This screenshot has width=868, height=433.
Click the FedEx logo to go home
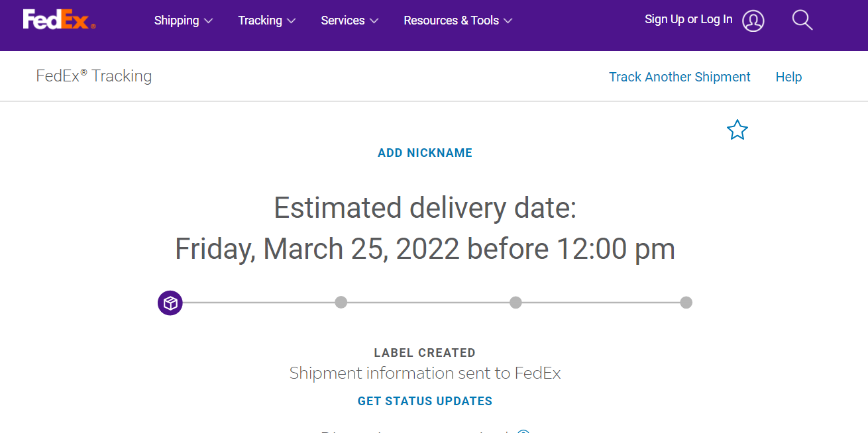(x=58, y=19)
